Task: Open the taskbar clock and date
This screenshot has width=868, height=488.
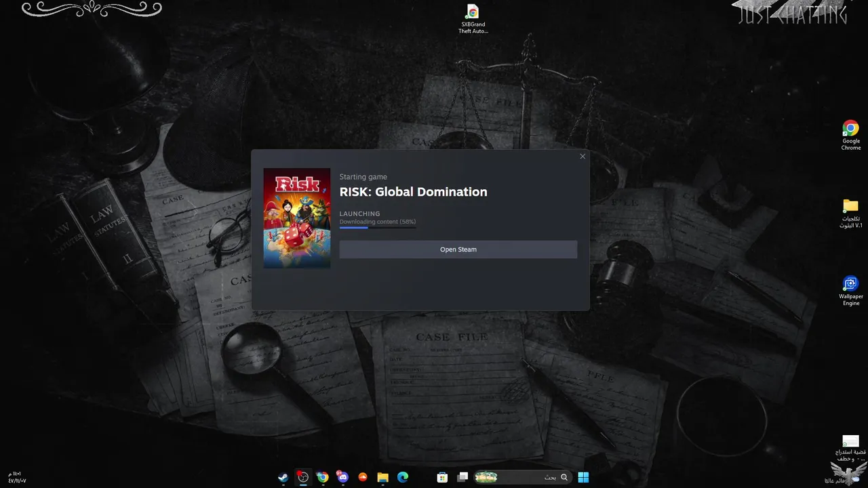Action: click(18, 477)
